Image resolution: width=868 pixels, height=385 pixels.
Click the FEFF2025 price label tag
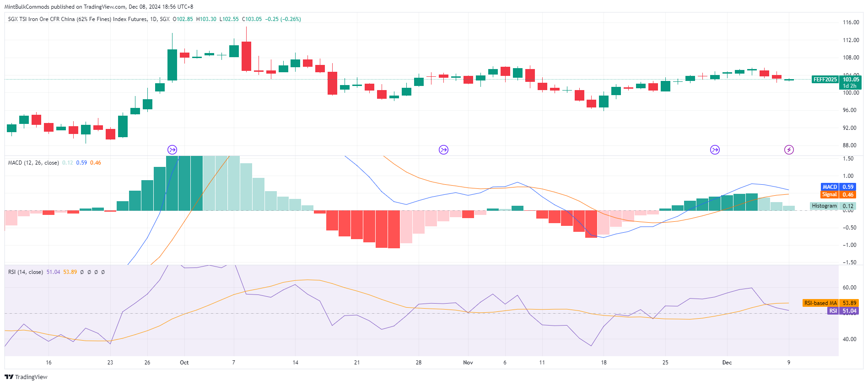pos(825,80)
